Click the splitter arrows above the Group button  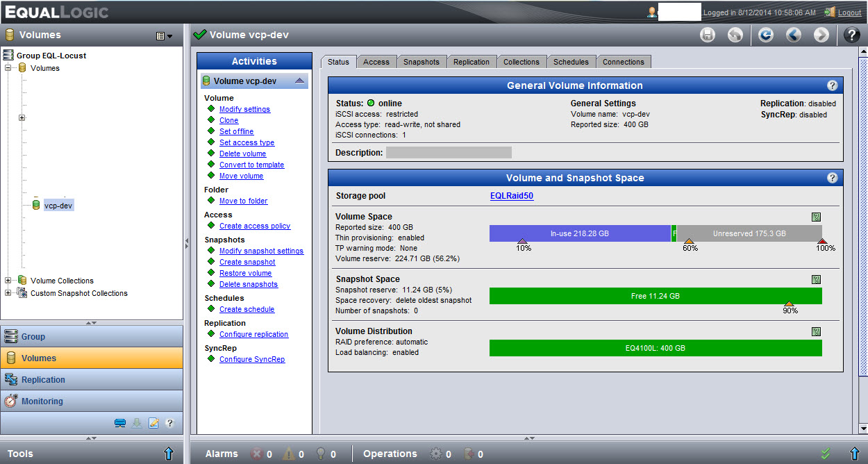[x=91, y=322]
